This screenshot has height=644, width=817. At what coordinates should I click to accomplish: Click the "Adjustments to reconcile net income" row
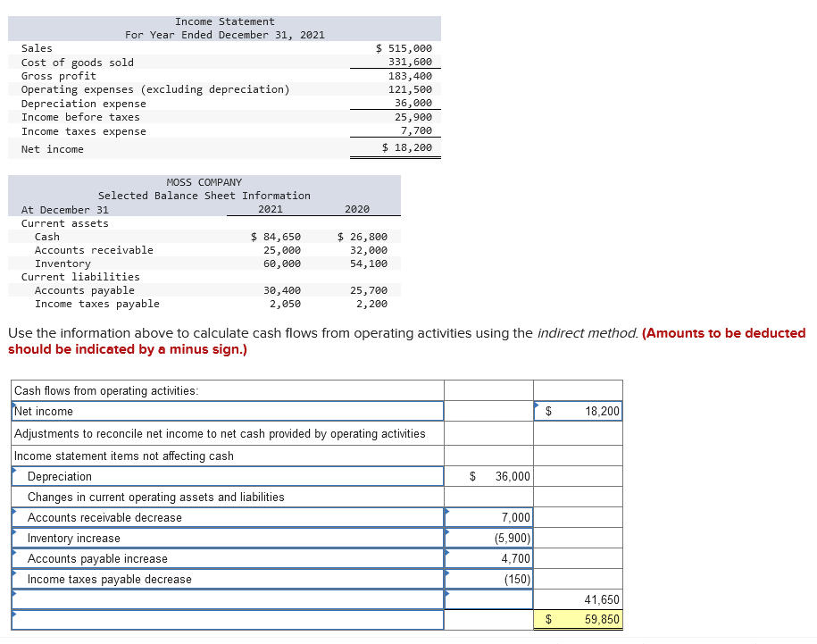click(228, 433)
